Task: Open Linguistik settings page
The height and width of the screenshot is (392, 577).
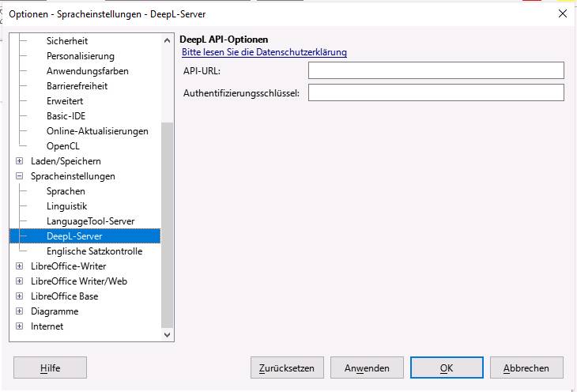Action: (66, 206)
